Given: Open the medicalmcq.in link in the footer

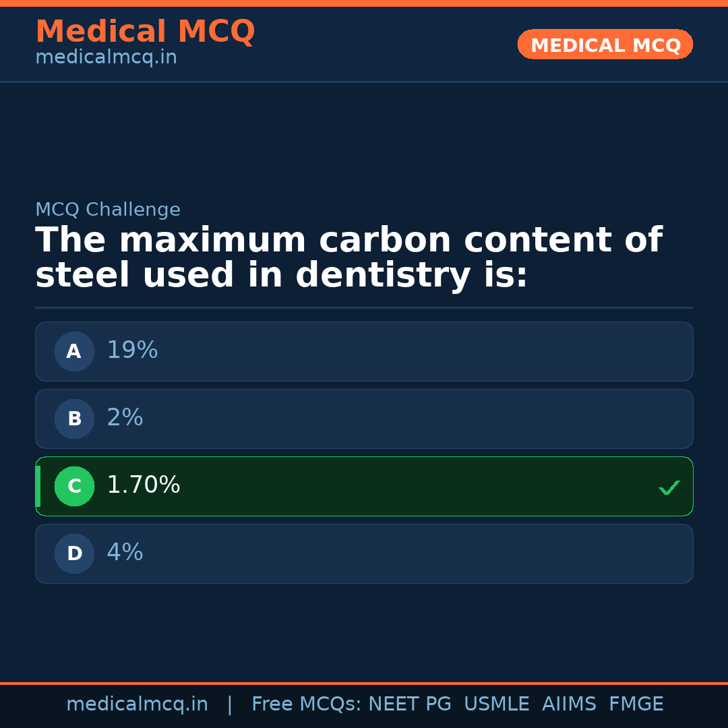Looking at the screenshot, I should tap(137, 704).
